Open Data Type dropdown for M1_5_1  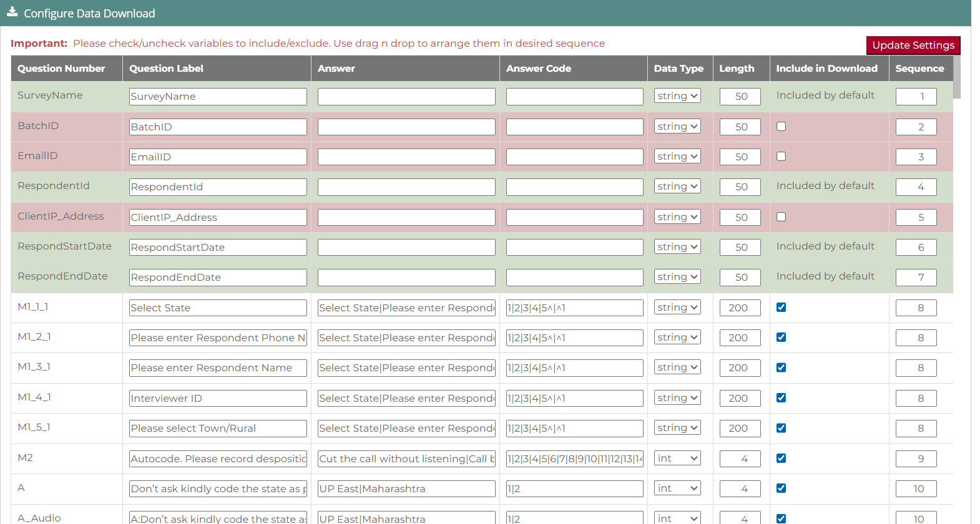[x=677, y=428]
